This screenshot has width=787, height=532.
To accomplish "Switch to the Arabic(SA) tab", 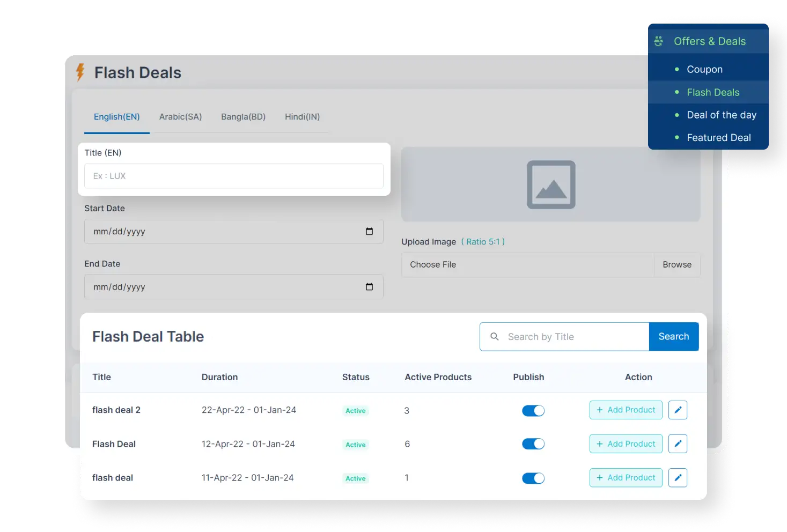I will [180, 116].
